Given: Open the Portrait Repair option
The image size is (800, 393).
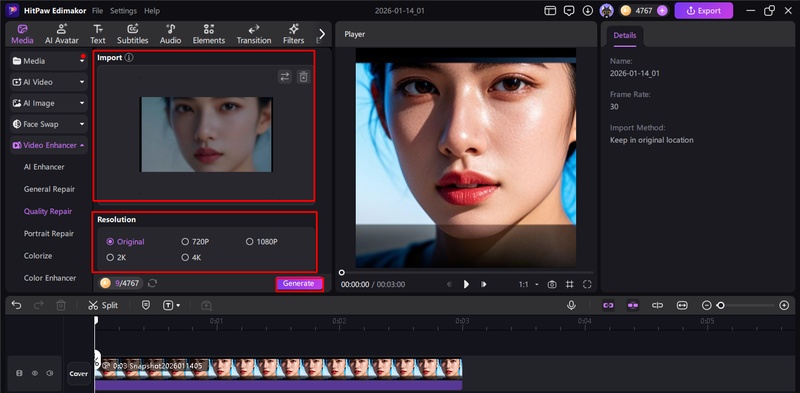Looking at the screenshot, I should pyautogui.click(x=49, y=233).
